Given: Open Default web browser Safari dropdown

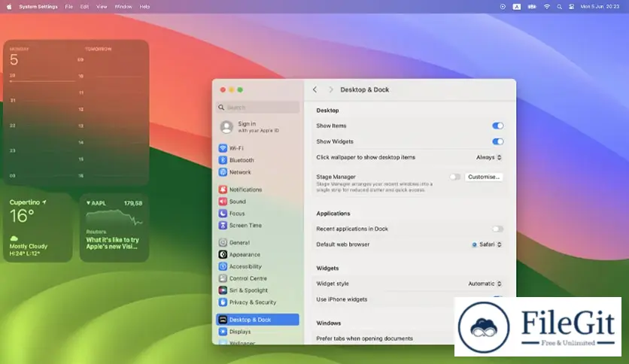Looking at the screenshot, I should [487, 244].
